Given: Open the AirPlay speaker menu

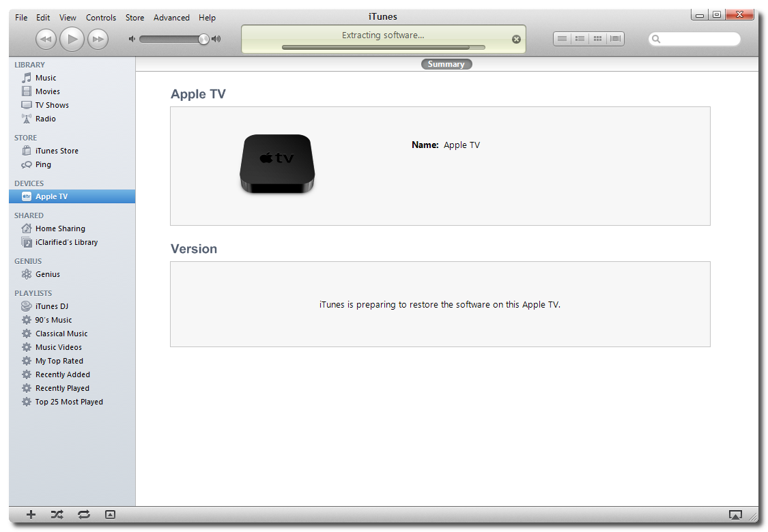Looking at the screenshot, I should click(735, 515).
